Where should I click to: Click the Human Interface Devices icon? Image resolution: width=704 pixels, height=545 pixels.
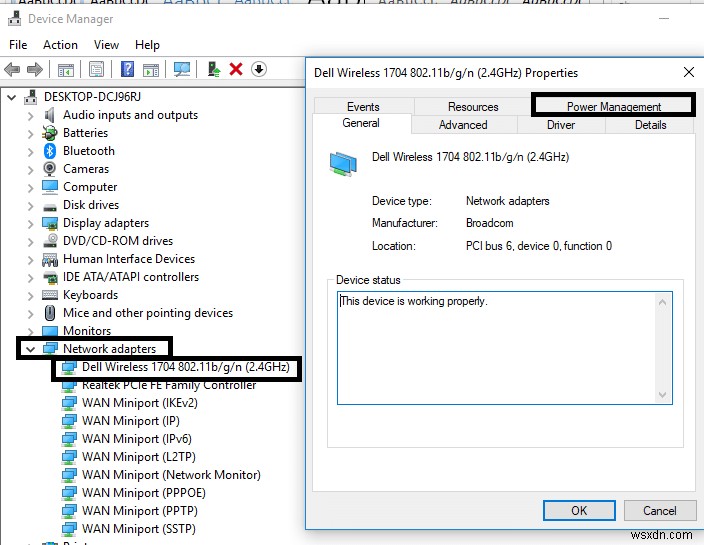point(50,259)
